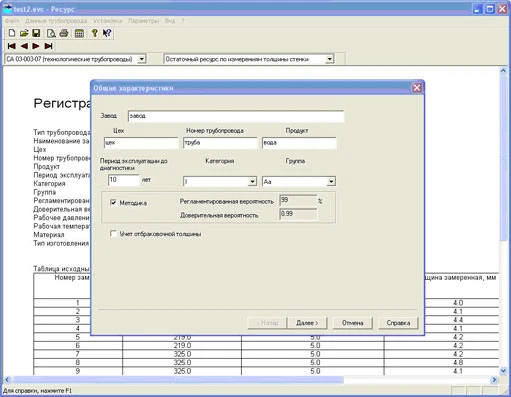Open a file with the folder icon

24,33
